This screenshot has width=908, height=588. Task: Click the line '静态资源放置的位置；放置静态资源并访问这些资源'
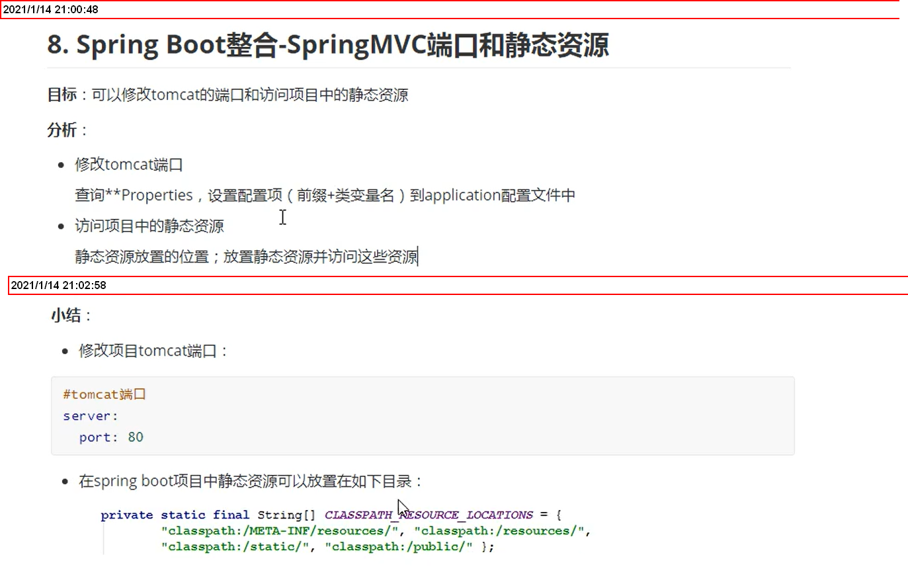click(x=246, y=257)
